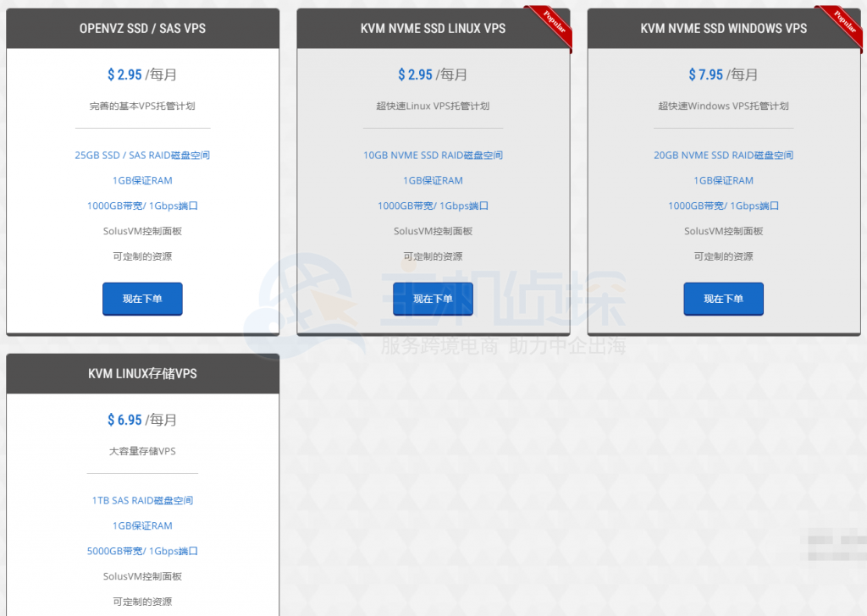Screen dimensions: 867x616
Task: Click 1GB保证RAM in the Windows VPS card
Action: tap(723, 180)
